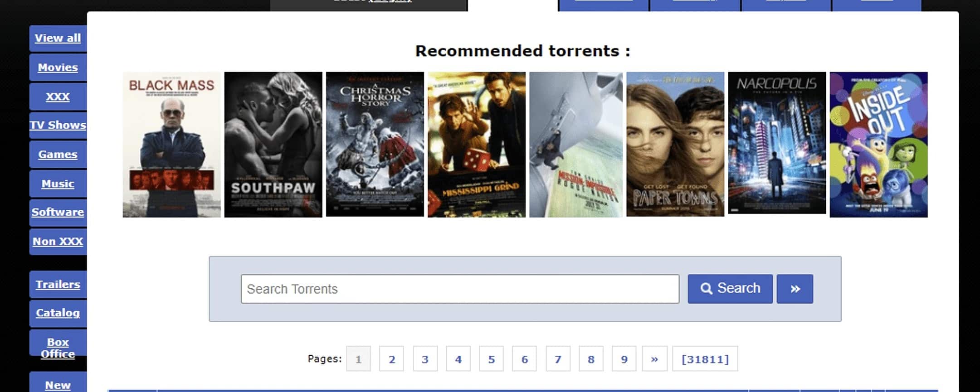Open the Software category
Image resolution: width=980 pixels, height=392 pixels.
(58, 212)
